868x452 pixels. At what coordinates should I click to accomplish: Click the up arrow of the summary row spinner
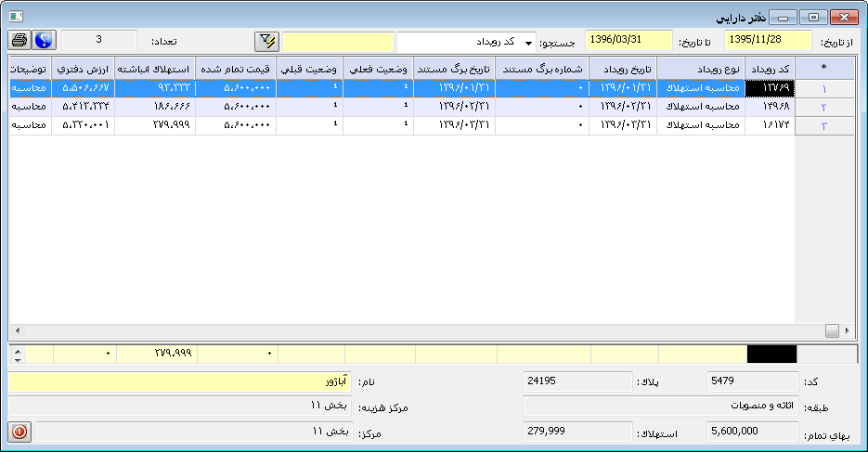click(16, 350)
